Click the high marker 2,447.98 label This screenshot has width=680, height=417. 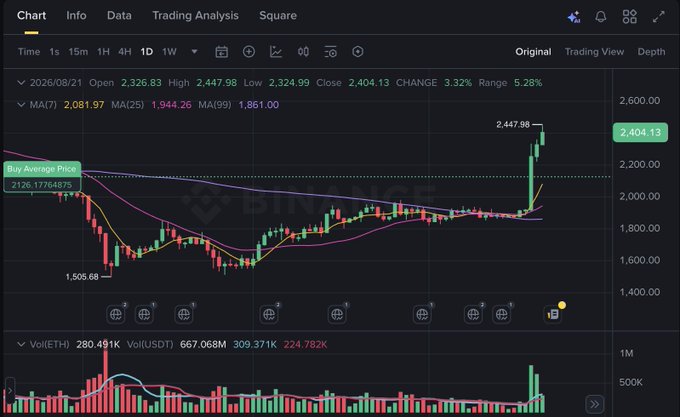pos(513,124)
